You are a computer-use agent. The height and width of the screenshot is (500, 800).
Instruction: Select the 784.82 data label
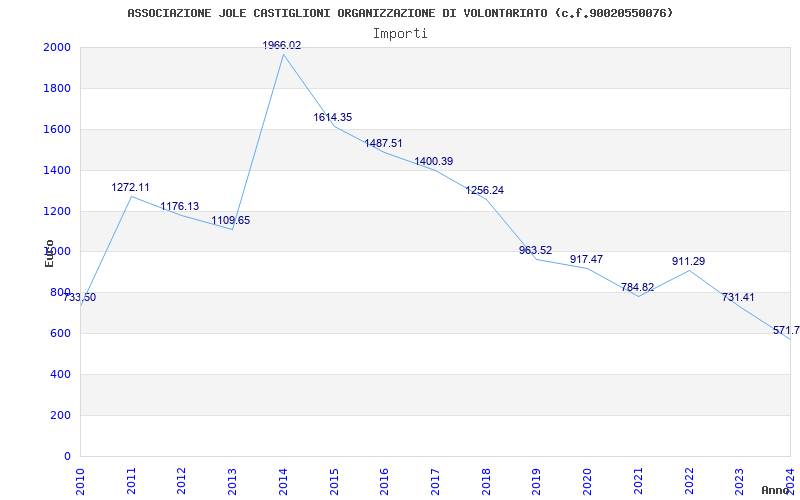(x=637, y=287)
